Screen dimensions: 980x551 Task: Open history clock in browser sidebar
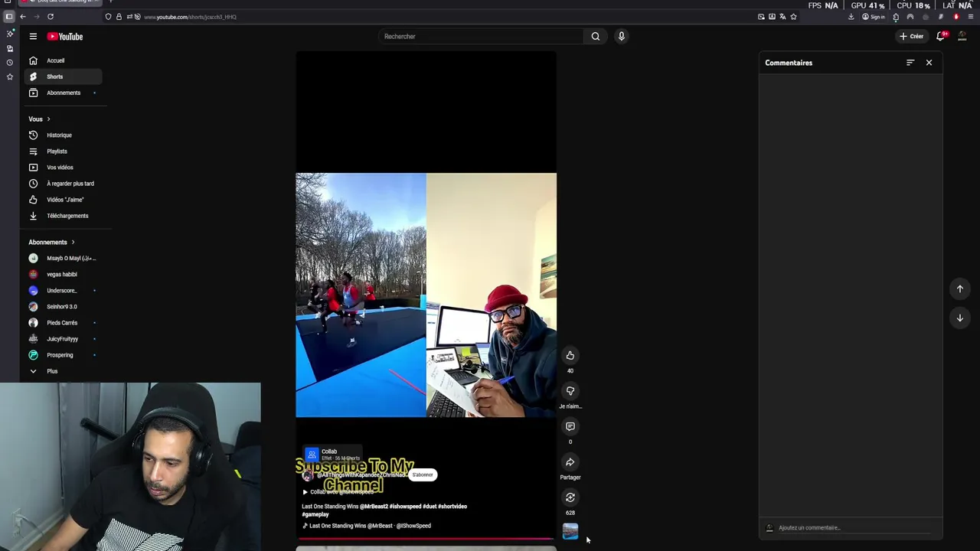point(9,63)
